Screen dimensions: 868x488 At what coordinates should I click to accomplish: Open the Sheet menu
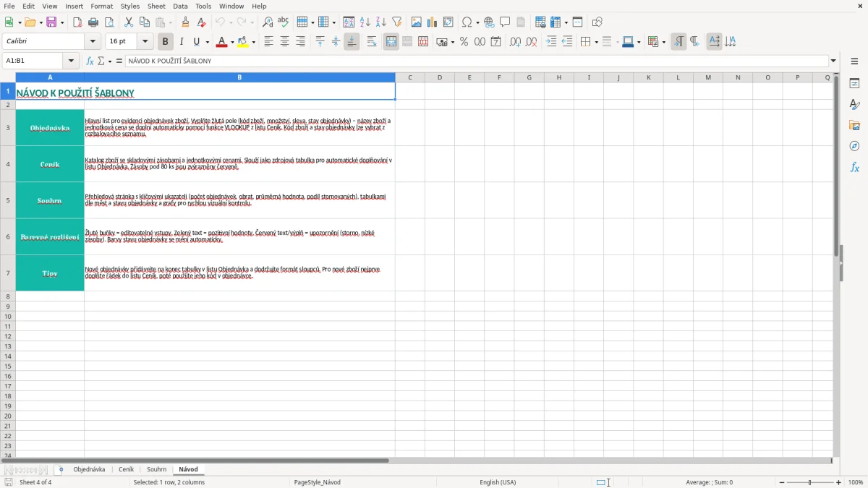pos(156,6)
